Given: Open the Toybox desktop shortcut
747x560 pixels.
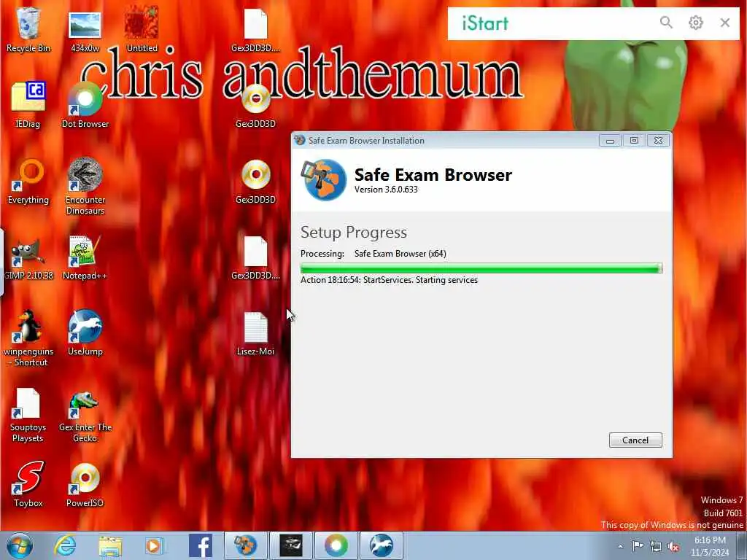Looking at the screenshot, I should pos(28,484).
